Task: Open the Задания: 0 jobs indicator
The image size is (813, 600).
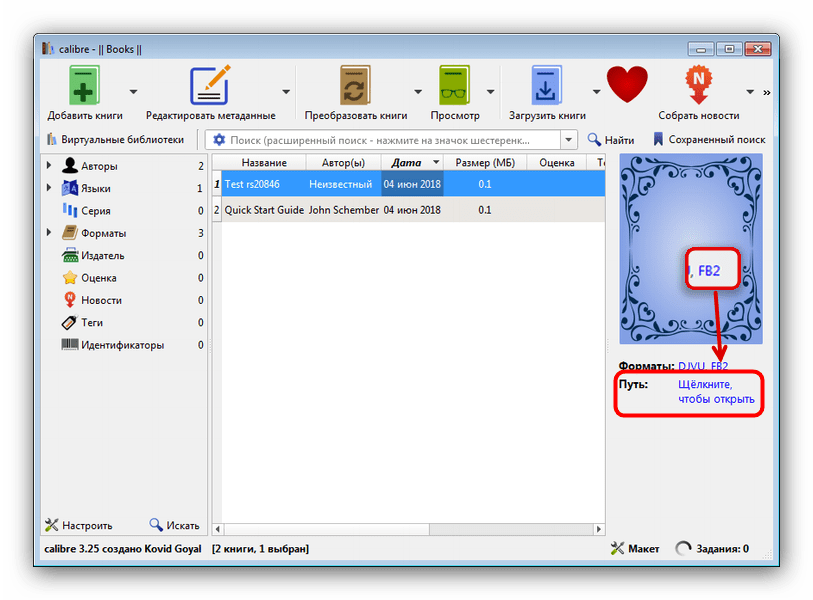Action: [712, 549]
